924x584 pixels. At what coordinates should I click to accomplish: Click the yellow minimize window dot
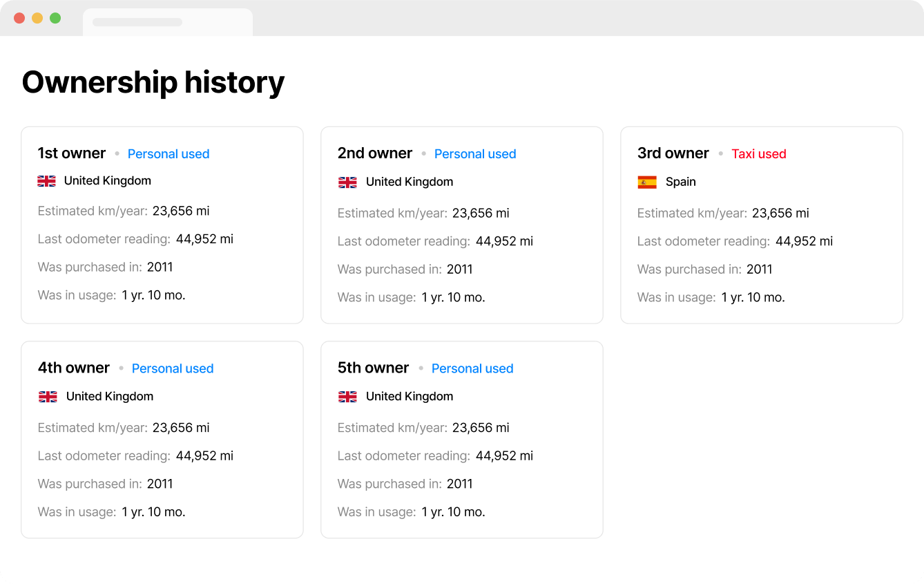coord(37,18)
